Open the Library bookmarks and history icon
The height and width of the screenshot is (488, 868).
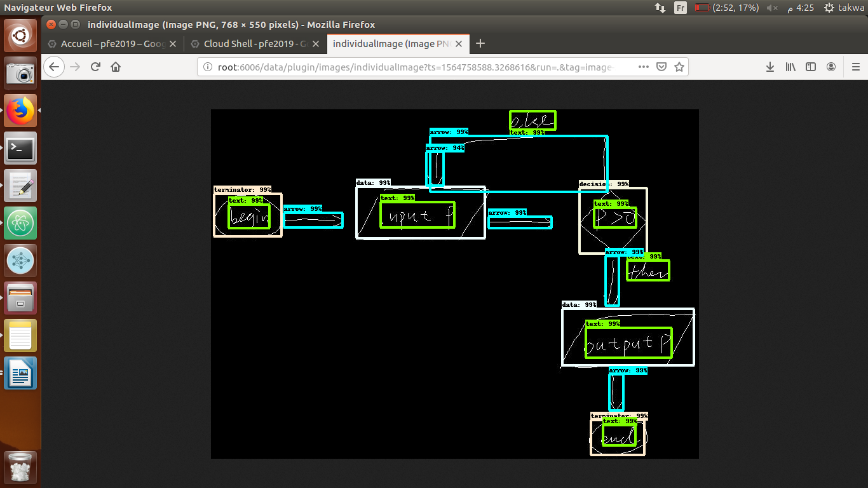790,67
